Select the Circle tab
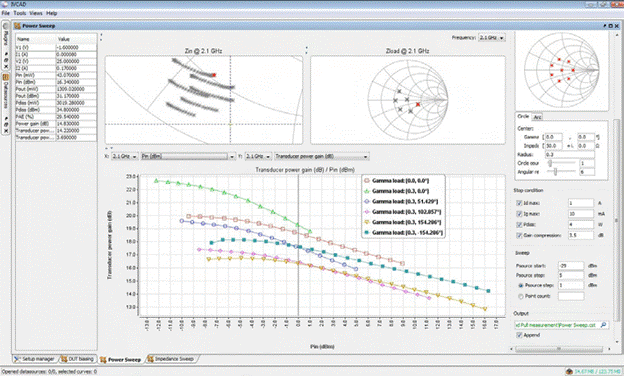 coord(523,116)
